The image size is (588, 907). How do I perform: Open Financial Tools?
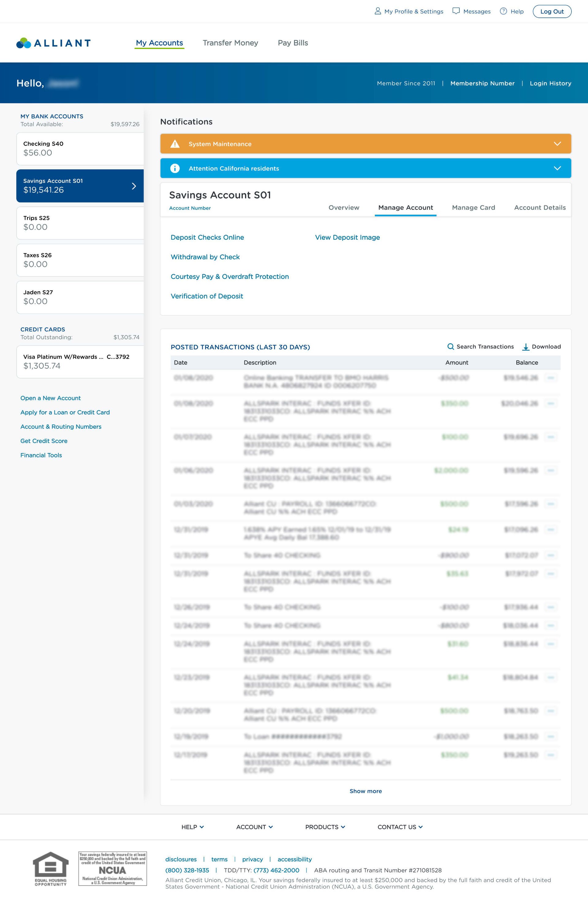point(41,455)
